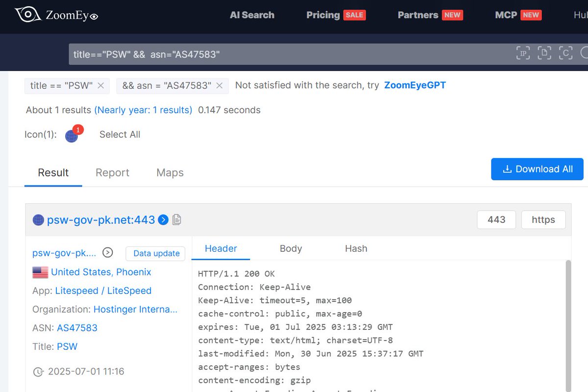588x392 pixels.
Task: Select the 'content-encoding: gzip' line
Action: tap(254, 380)
